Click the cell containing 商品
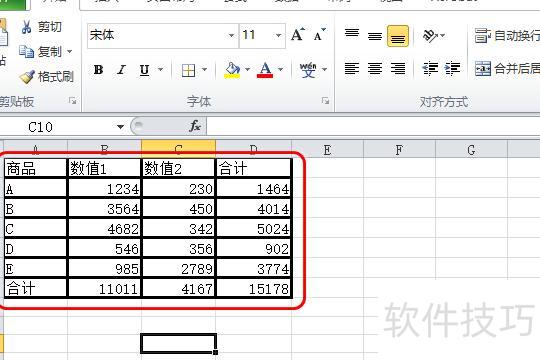Image resolution: width=540 pixels, height=360 pixels. pos(35,168)
